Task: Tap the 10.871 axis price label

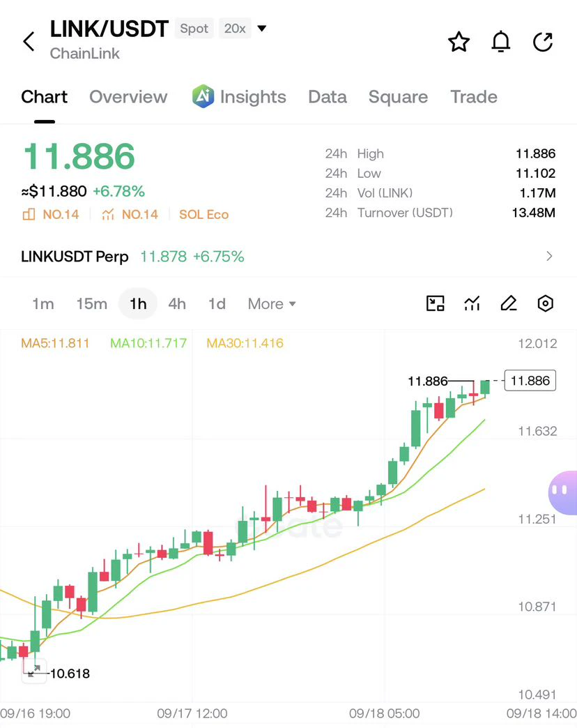Action: (x=537, y=607)
